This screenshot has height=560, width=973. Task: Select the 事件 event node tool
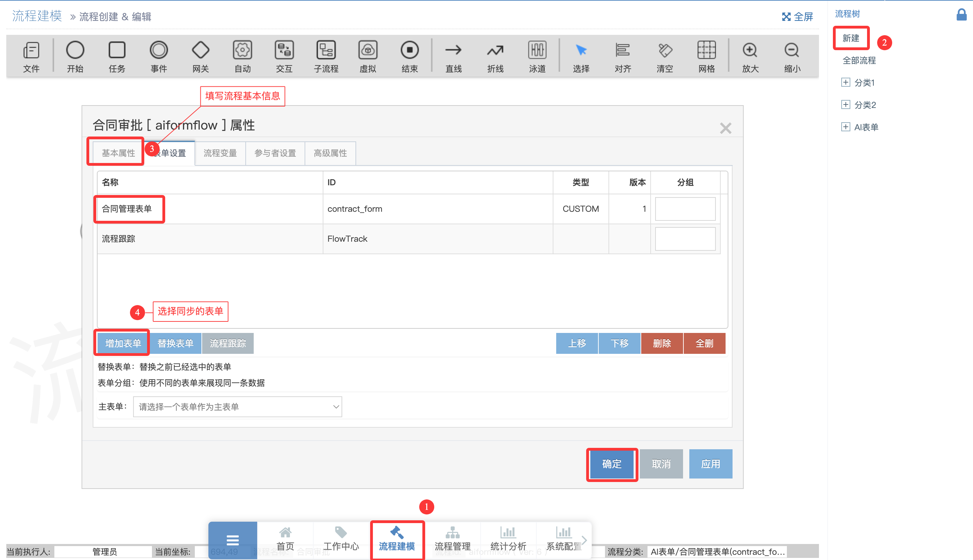(159, 57)
